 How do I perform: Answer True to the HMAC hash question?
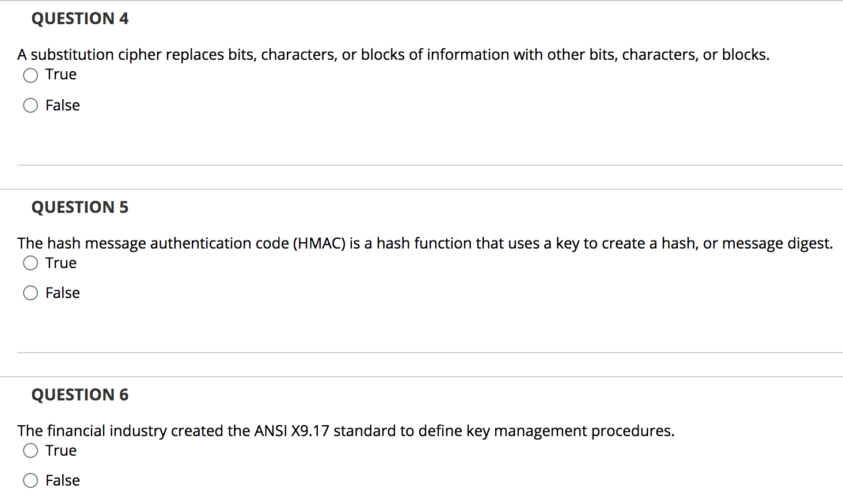[31, 263]
